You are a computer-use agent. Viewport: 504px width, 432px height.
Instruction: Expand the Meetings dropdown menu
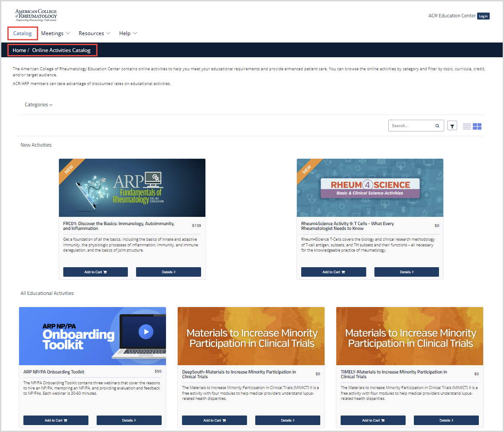click(55, 33)
